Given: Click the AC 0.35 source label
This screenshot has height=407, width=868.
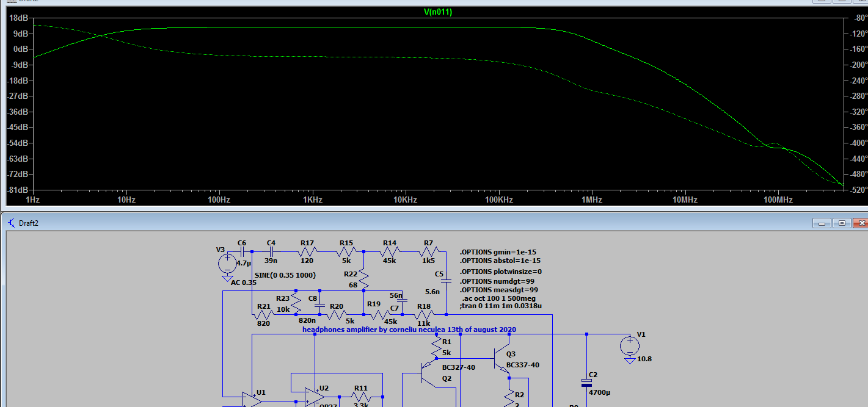Looking at the screenshot, I should [244, 283].
